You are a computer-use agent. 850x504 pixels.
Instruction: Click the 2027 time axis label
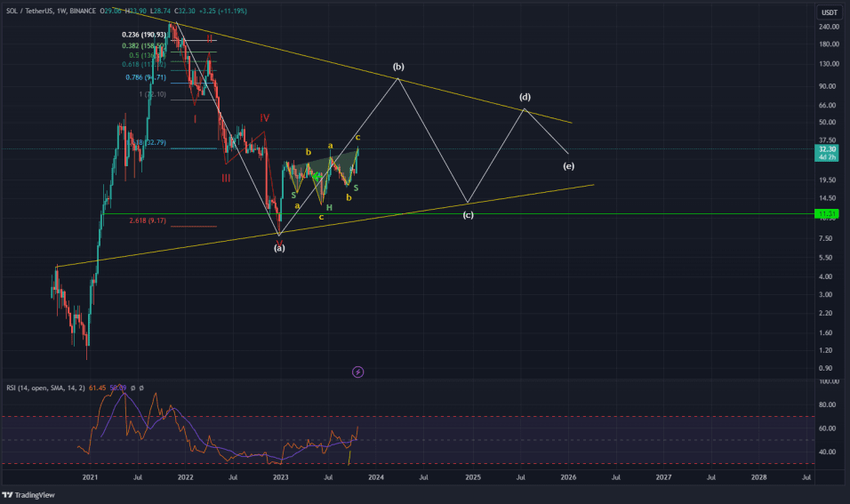click(663, 477)
